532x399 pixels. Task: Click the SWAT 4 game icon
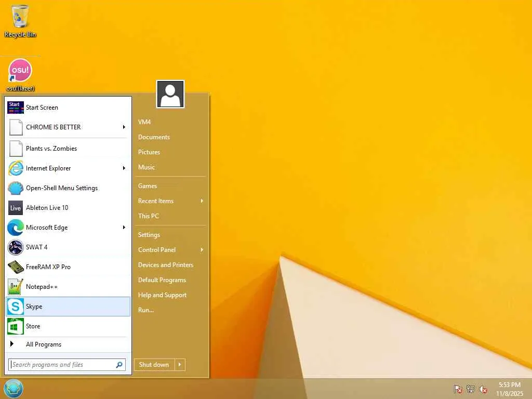coord(16,247)
